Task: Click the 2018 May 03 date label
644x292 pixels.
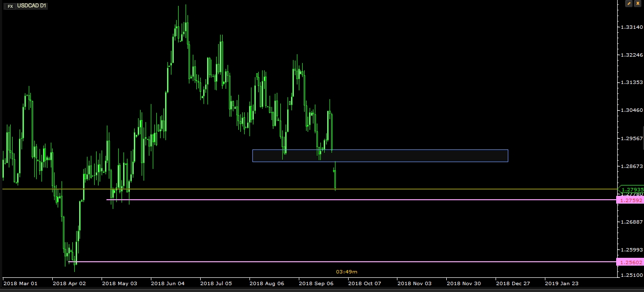Action: click(119, 283)
